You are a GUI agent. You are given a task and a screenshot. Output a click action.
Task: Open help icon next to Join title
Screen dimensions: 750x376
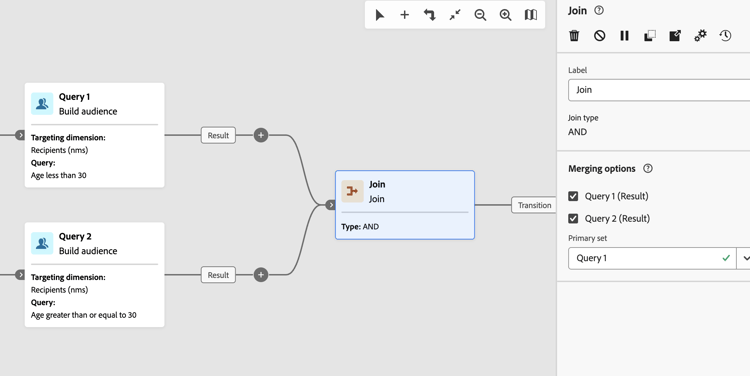(x=599, y=11)
